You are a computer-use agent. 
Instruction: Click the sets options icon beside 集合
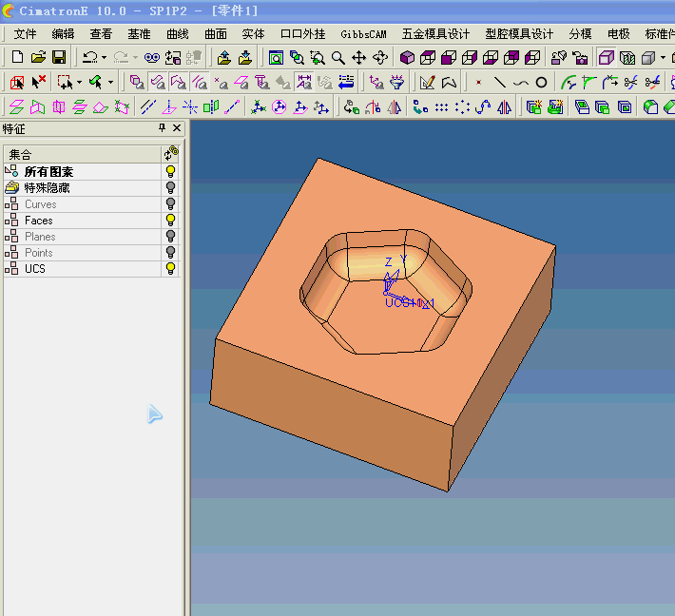pyautogui.click(x=171, y=153)
